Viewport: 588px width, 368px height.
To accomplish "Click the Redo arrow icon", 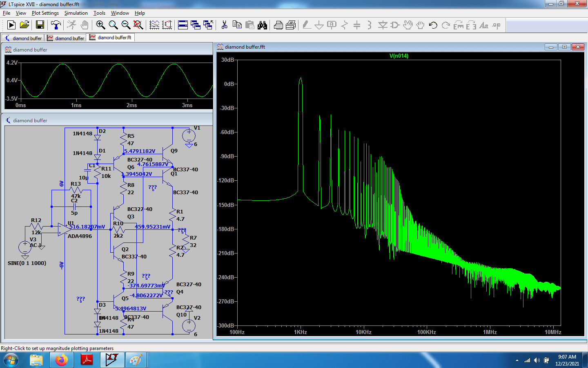I will tap(446, 25).
